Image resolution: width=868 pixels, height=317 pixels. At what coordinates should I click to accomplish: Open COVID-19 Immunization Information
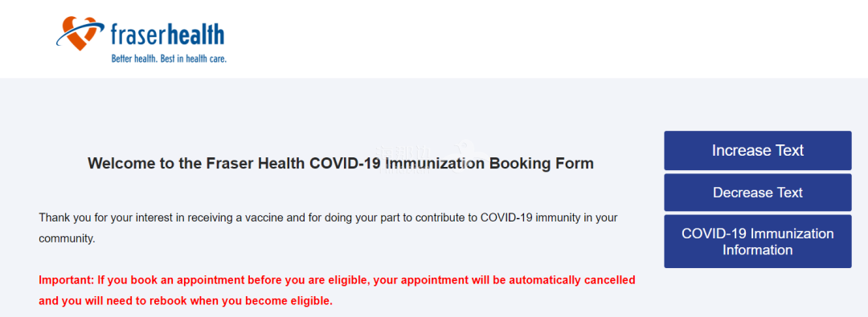tap(758, 242)
